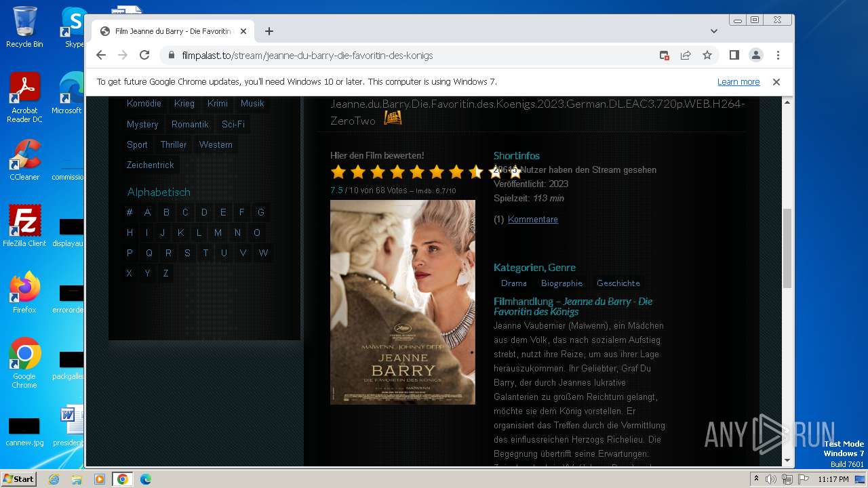The image size is (868, 488).
Task: Open the Drama category tag
Action: point(514,283)
